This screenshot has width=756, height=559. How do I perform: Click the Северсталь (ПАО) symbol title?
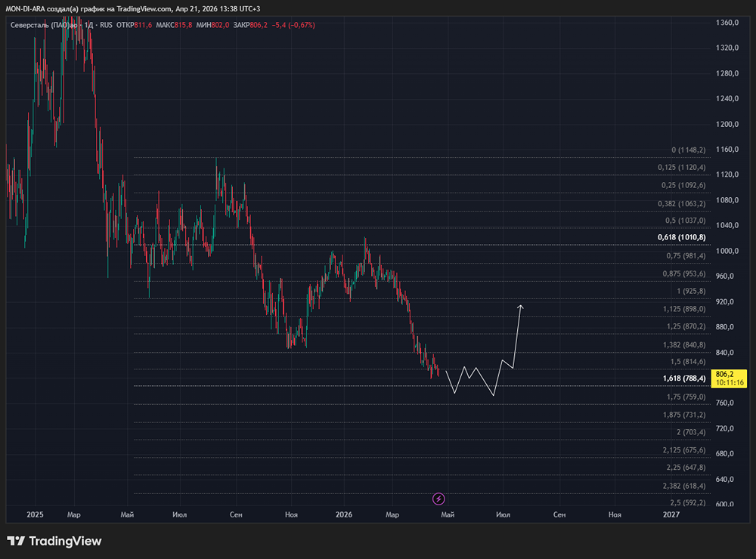point(44,25)
